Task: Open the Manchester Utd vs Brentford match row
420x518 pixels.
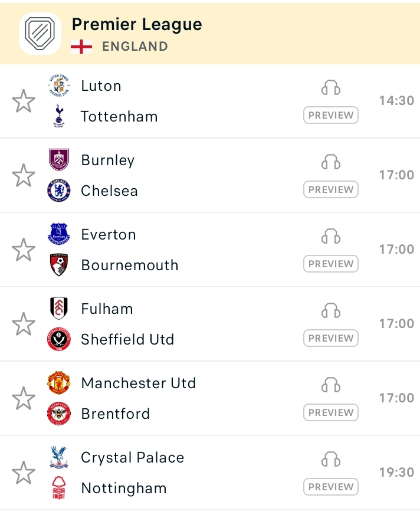Action: (210, 398)
